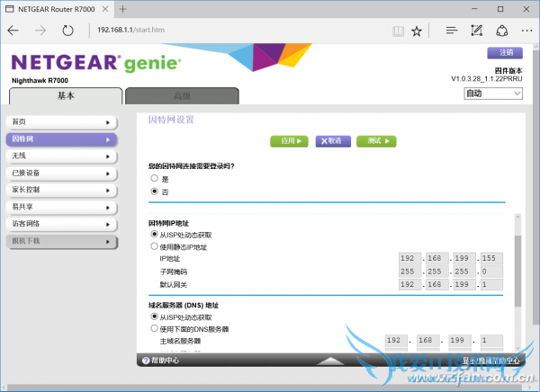Click 默认网关 last octet field 1

coord(491,285)
